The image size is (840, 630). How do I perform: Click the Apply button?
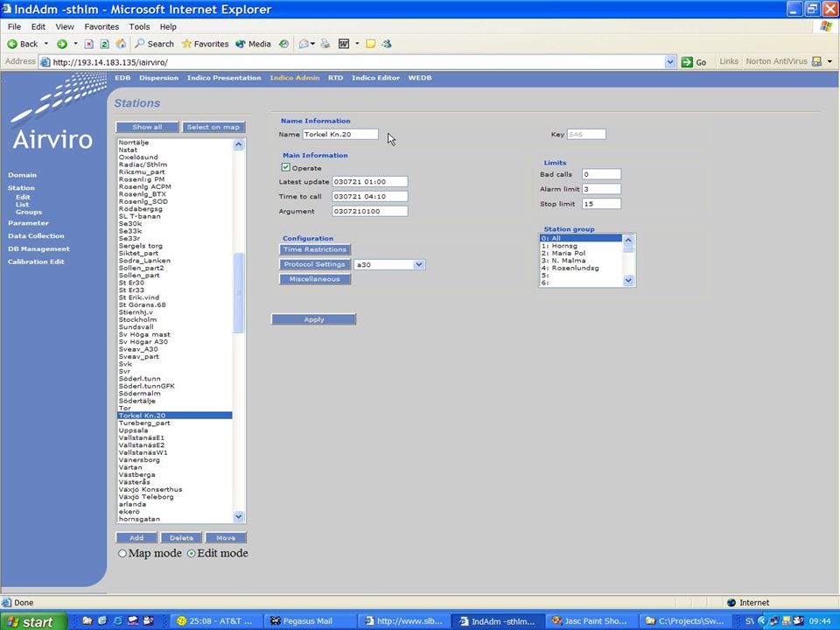pyautogui.click(x=314, y=319)
